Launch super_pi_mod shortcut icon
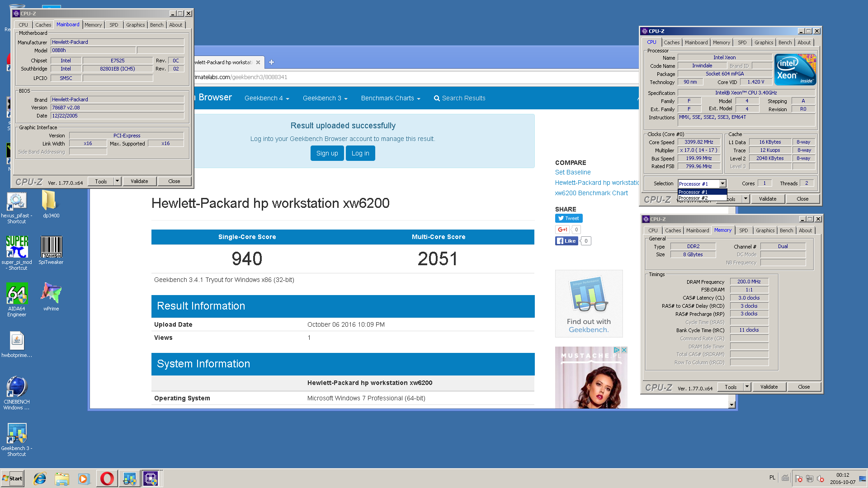Screen dimensions: 868x488 pos(17,253)
